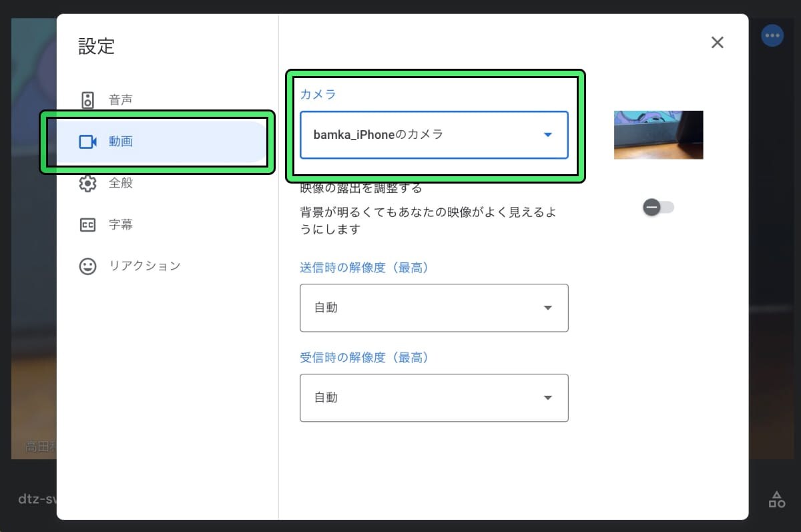Open the three-dot more options button
Screen dimensions: 801x532
(x=772, y=35)
